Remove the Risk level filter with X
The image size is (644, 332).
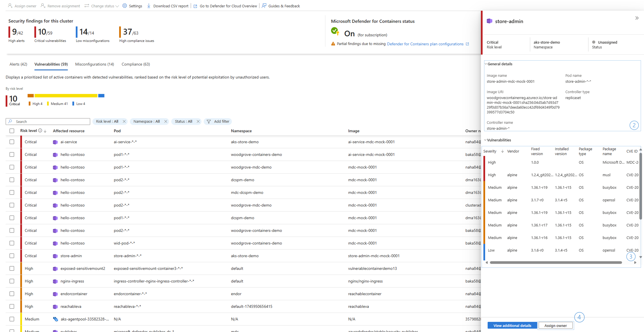click(124, 121)
